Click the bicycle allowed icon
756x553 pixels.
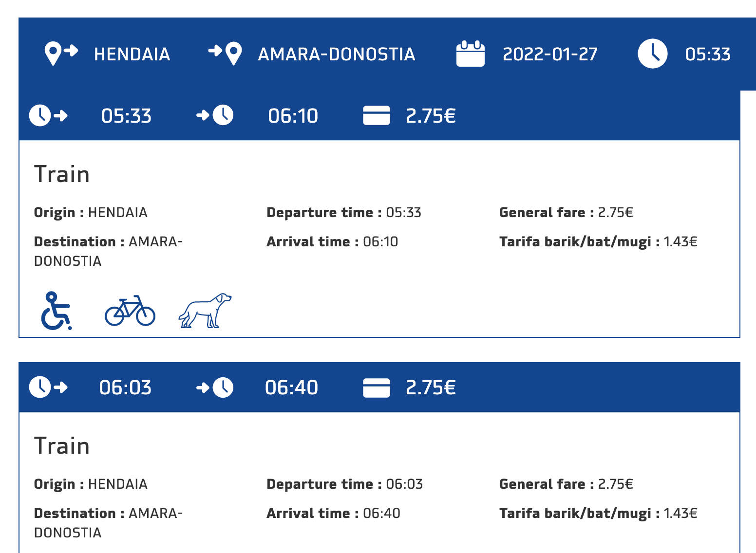pyautogui.click(x=130, y=311)
